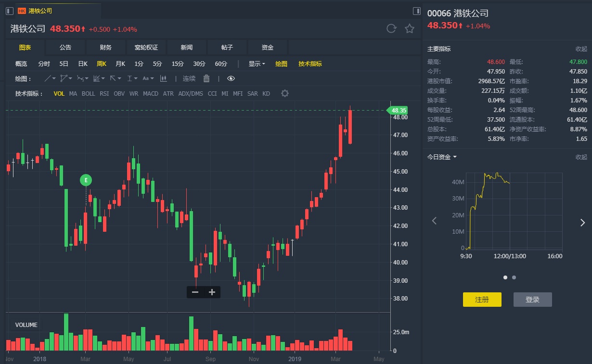
Task: Select the 日K chart period
Action: coord(83,64)
